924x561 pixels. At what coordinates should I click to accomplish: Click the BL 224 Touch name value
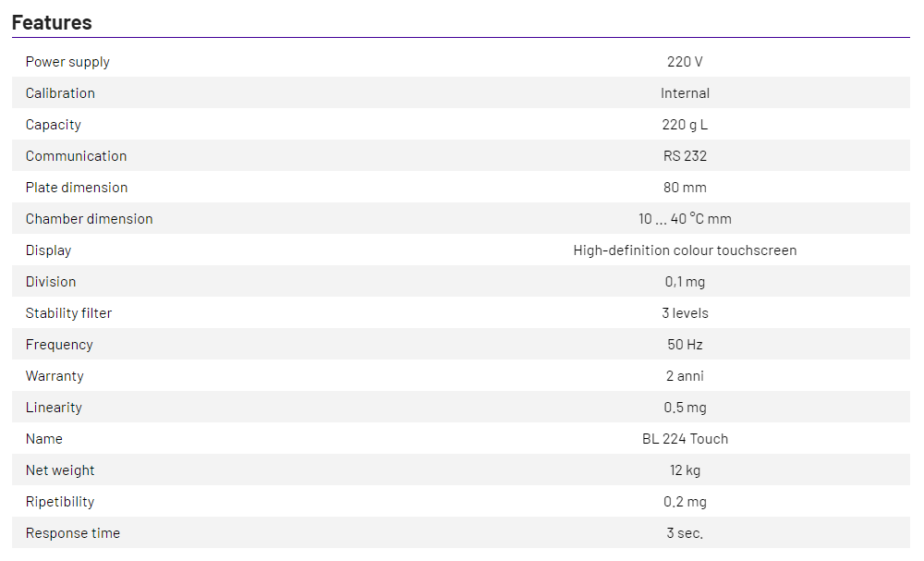[x=685, y=439]
